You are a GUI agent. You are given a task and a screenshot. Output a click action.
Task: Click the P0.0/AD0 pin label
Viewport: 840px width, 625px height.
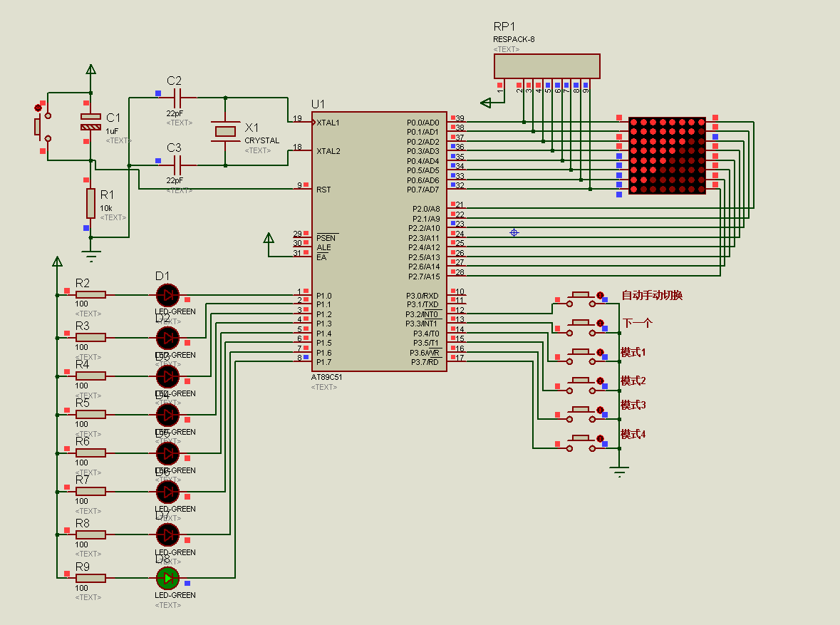coord(422,123)
